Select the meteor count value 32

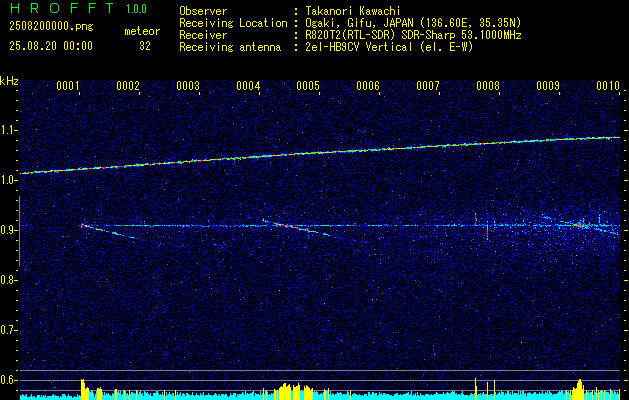click(x=145, y=46)
